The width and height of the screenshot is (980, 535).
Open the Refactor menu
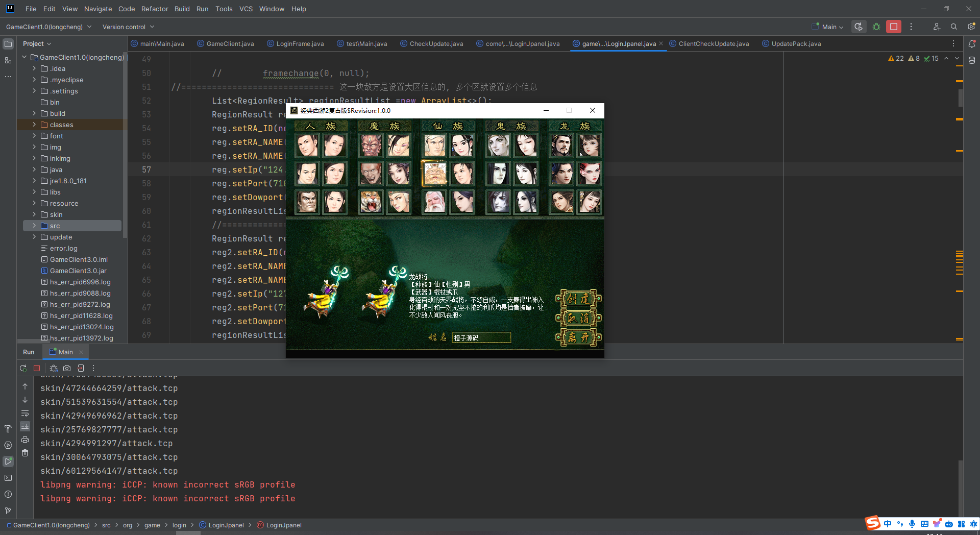point(154,9)
